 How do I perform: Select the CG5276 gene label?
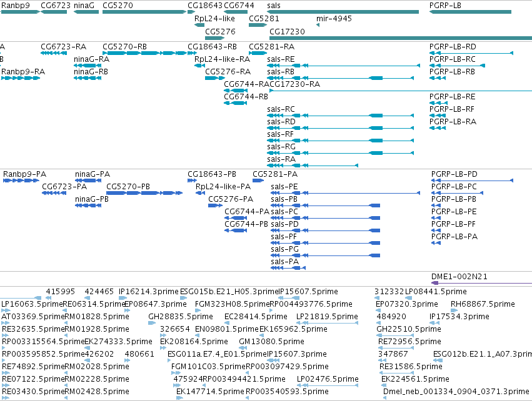click(x=220, y=31)
